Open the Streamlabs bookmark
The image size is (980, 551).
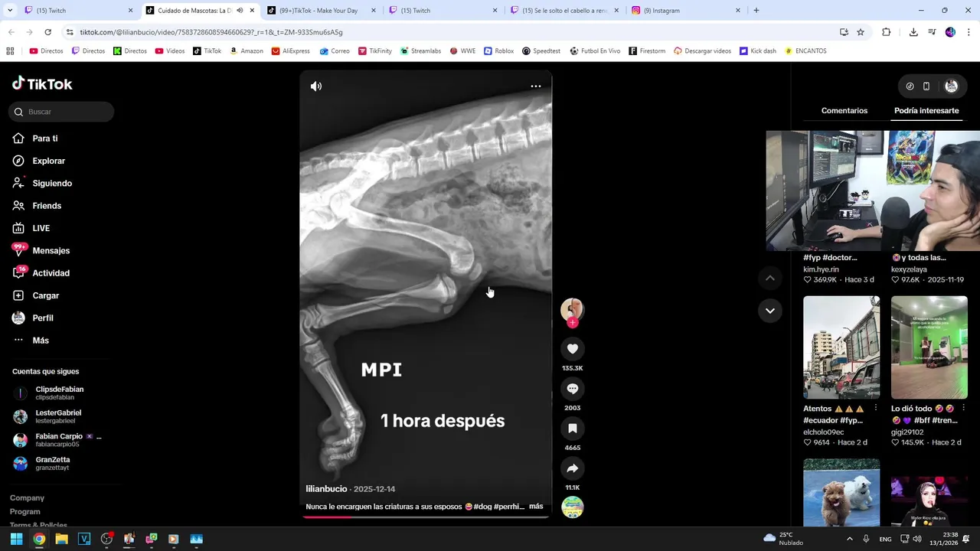[420, 51]
